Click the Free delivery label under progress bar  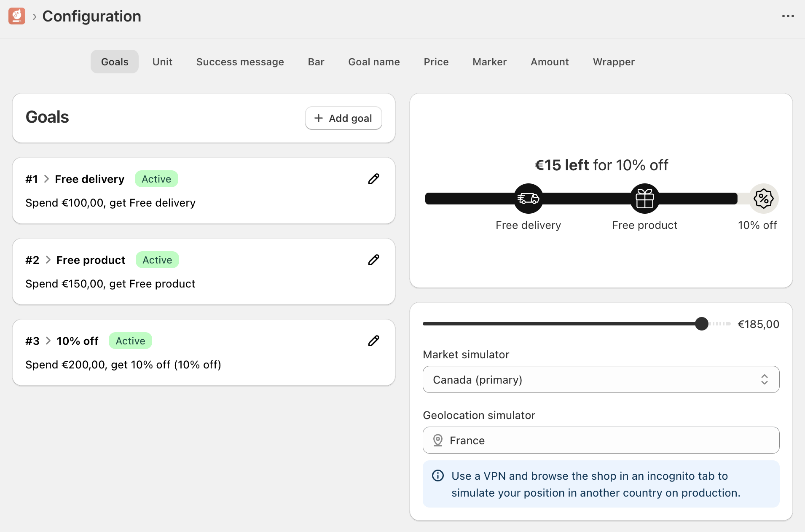coord(528,225)
